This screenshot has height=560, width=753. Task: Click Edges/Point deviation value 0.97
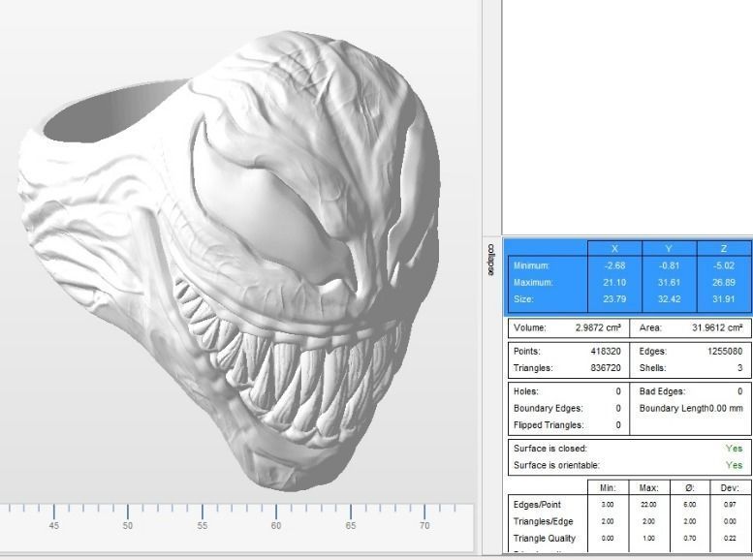click(x=730, y=505)
